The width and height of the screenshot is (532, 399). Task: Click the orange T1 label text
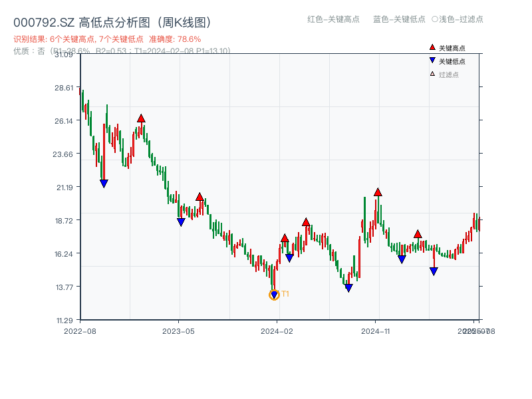click(285, 294)
